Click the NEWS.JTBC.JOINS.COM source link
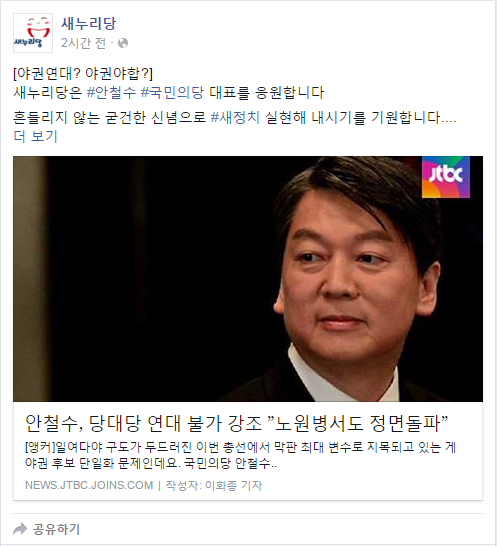 click(89, 485)
